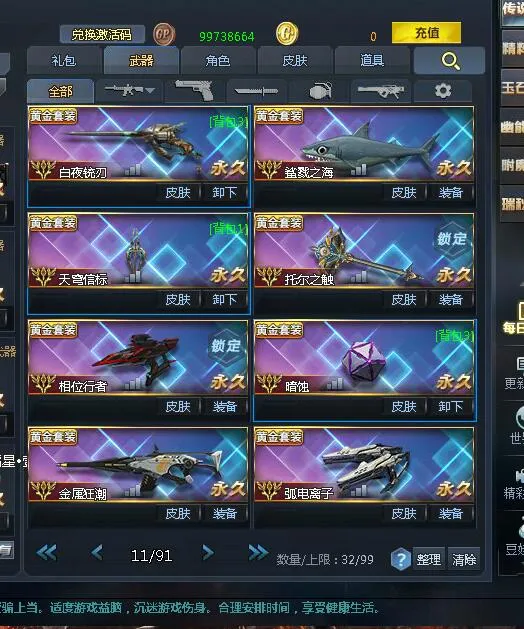Viewport: 524px width, 629px height.
Task: Unequip 白夜铳刃 with 卸下 button
Action: click(x=224, y=193)
